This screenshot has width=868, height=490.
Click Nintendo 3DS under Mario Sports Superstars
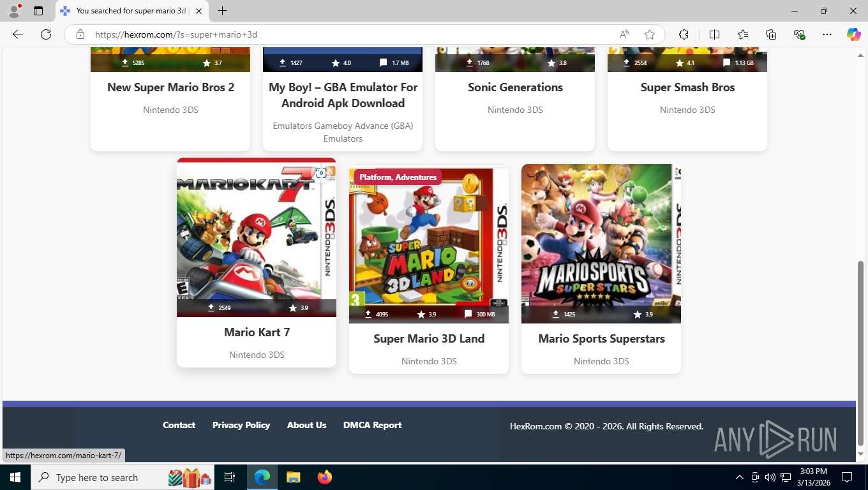pos(601,361)
